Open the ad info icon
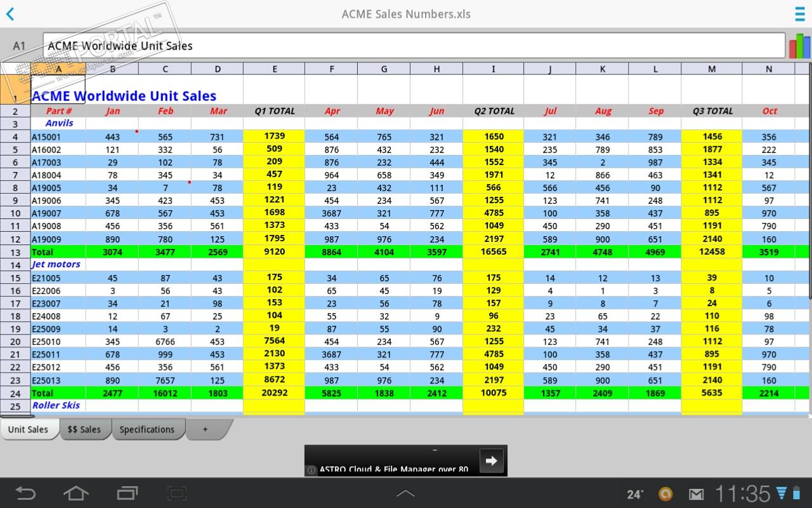Viewport: 812px width, 508px height. (x=311, y=471)
